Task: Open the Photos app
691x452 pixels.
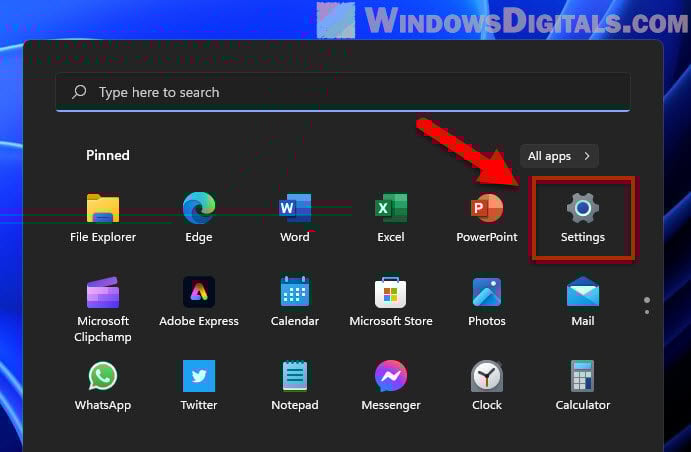Action: (487, 302)
